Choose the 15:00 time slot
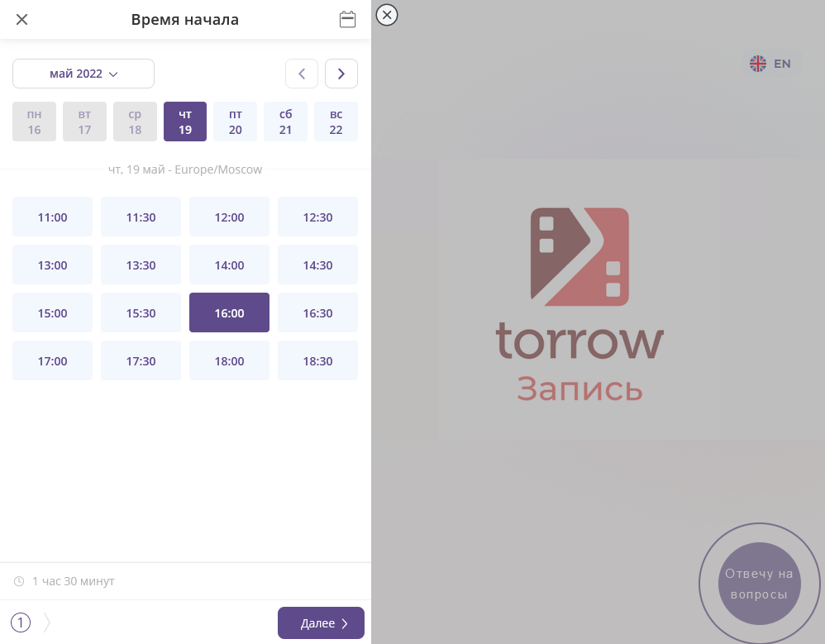The height and width of the screenshot is (644, 825). [53, 312]
